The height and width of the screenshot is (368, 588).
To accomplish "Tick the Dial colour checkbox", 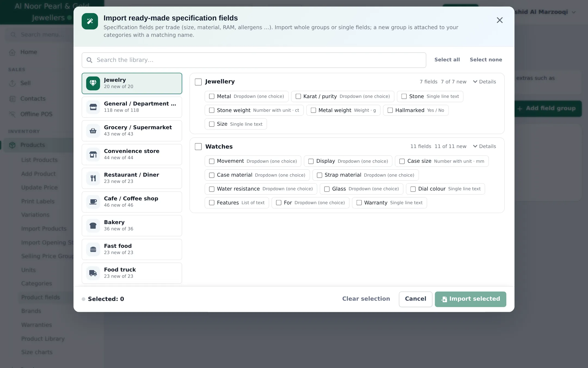I will pyautogui.click(x=413, y=189).
